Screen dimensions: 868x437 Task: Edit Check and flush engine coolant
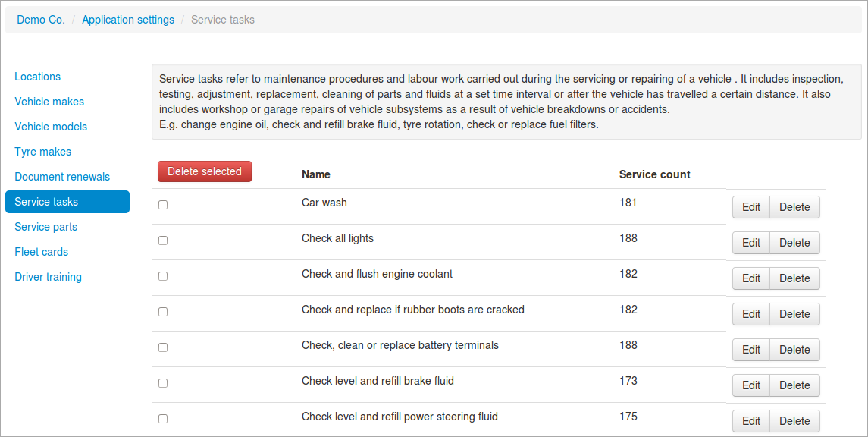pos(751,278)
